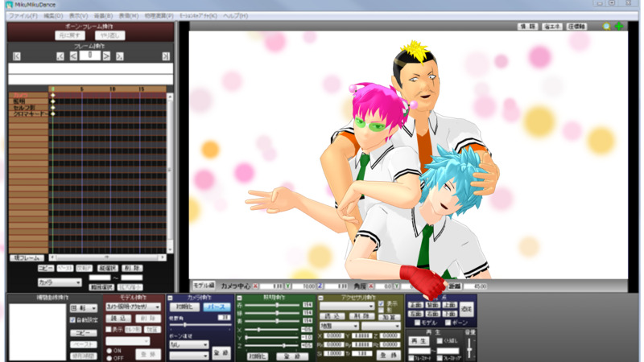
Task: Click the パース perspective button
Action: click(x=217, y=306)
